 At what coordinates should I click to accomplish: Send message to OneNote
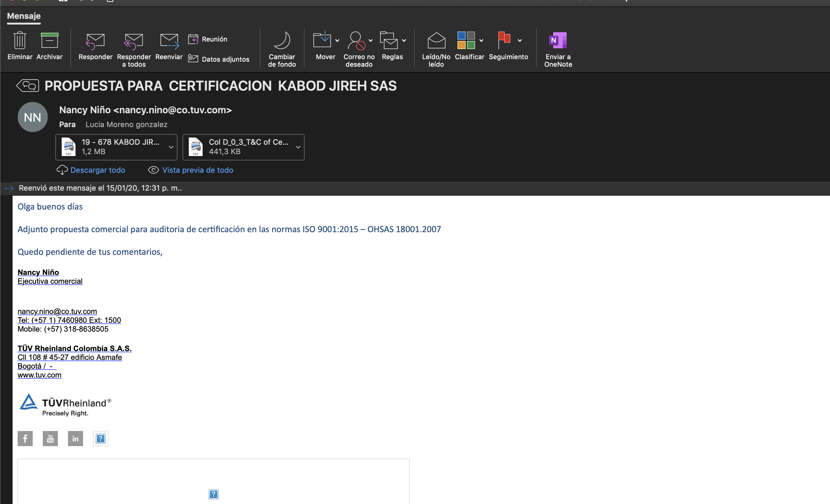(x=558, y=41)
